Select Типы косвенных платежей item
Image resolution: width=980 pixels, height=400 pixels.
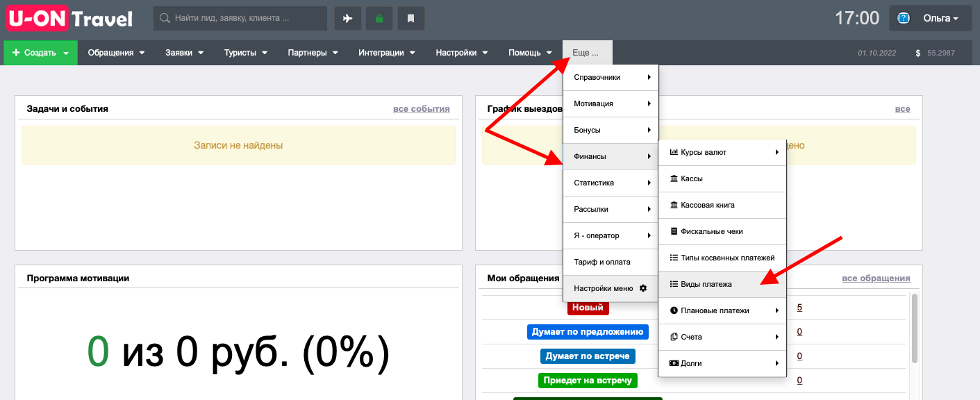pyautogui.click(x=722, y=258)
